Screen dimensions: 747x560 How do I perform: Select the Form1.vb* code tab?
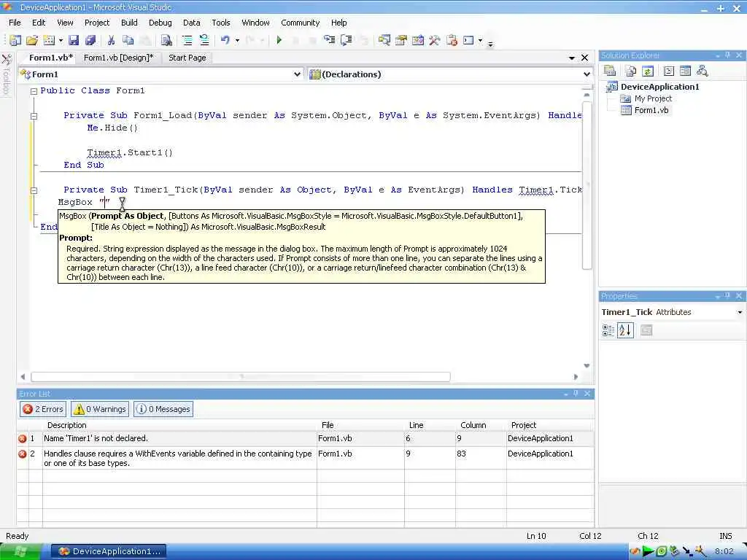coord(51,58)
